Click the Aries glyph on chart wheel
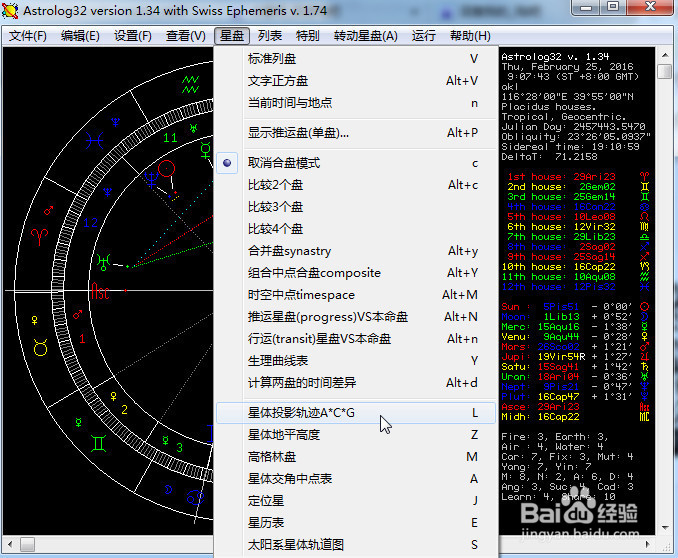Viewport: 678px width, 558px height. (x=39, y=237)
